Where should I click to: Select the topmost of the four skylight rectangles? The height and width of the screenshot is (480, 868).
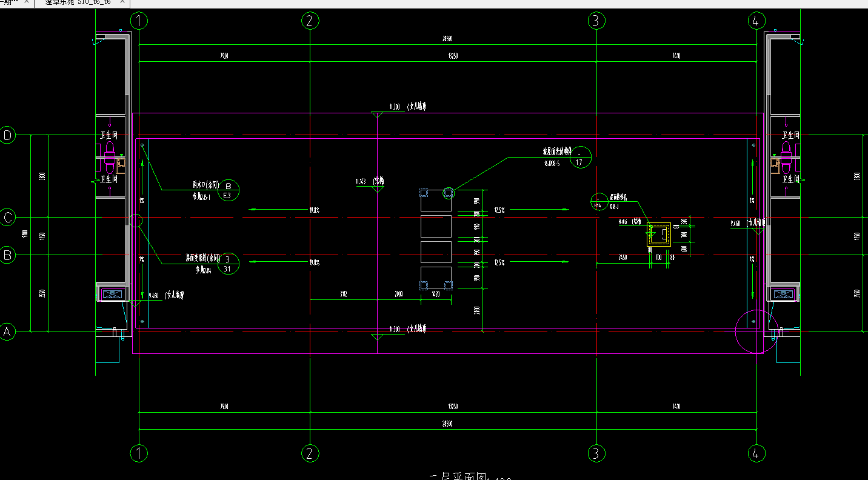coord(436,200)
